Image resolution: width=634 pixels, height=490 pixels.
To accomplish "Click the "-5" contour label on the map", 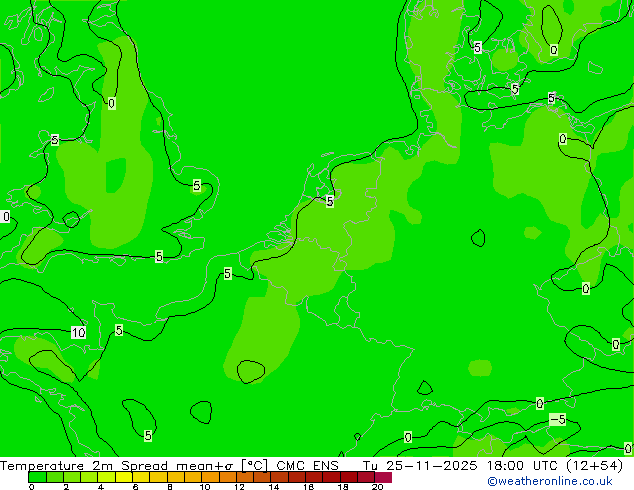I will click(558, 420).
